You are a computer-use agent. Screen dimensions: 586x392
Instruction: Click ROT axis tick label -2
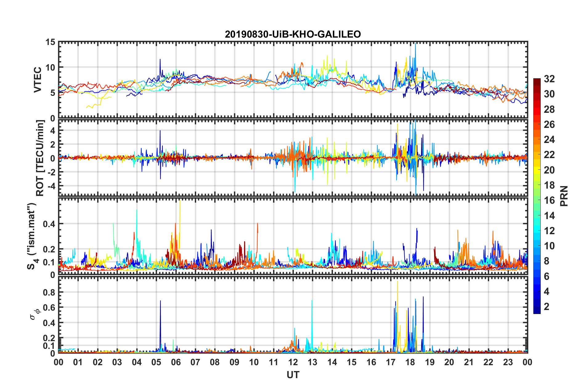pyautogui.click(x=51, y=172)
